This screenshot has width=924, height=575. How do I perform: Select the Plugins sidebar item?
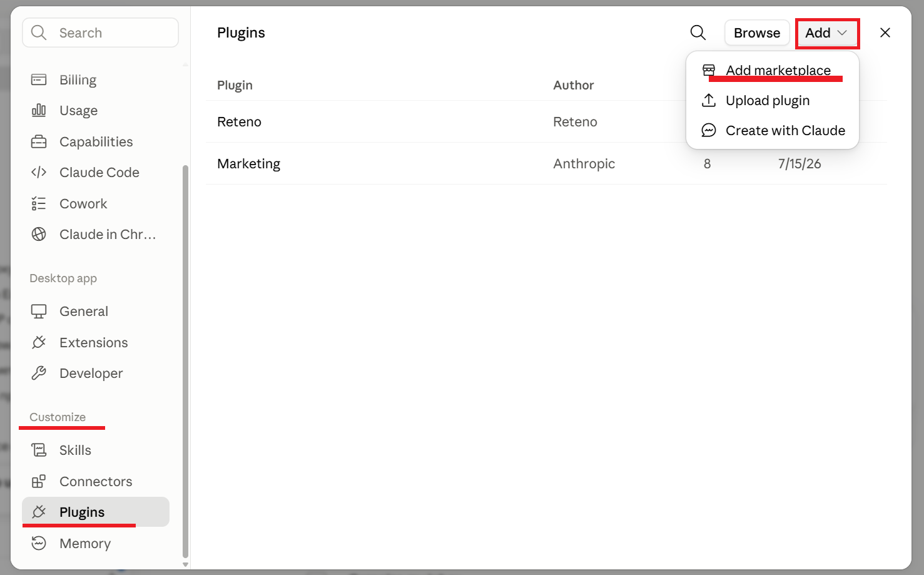coord(95,512)
